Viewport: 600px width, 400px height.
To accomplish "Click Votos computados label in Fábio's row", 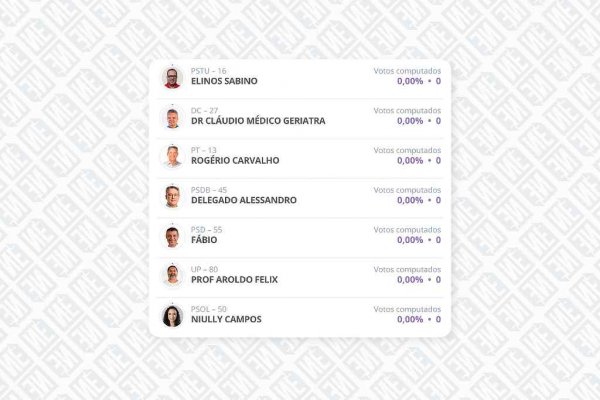I will click(x=407, y=230).
